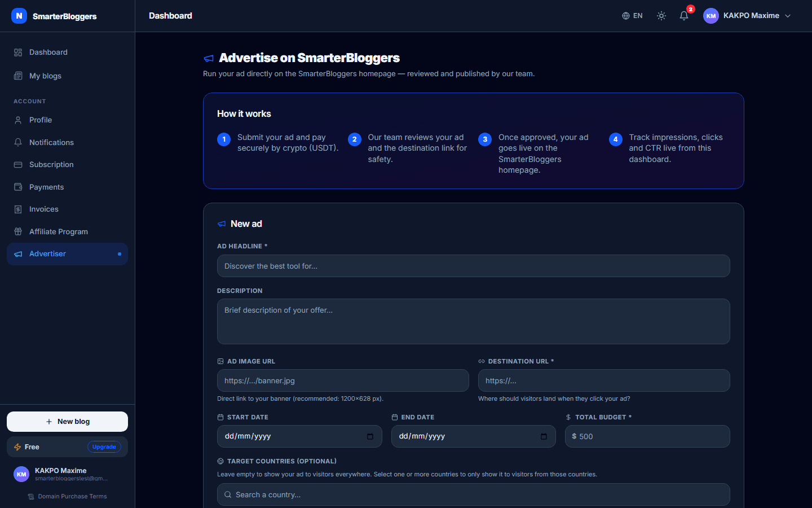Click the Dashboard grid icon
This screenshot has height=508, width=812.
coord(18,52)
